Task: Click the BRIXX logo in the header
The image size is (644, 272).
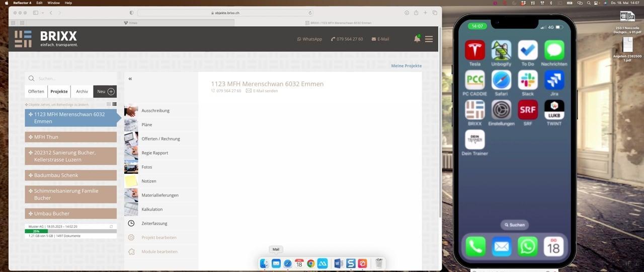Action: 46,39
